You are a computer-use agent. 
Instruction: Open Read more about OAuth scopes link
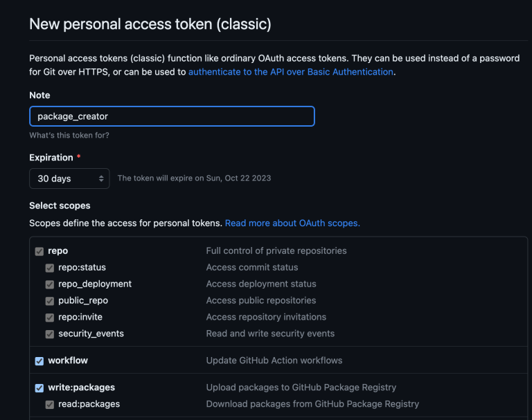[292, 223]
